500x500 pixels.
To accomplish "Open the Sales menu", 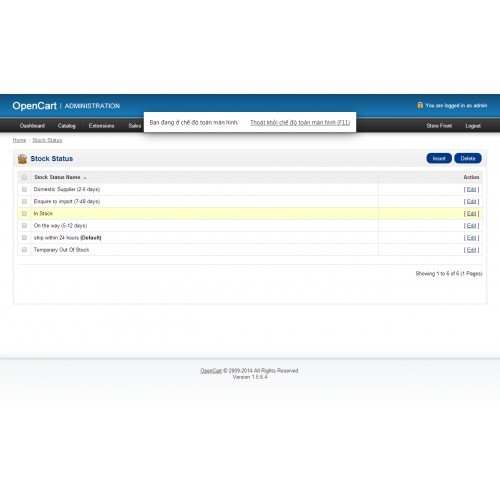I will [x=135, y=126].
